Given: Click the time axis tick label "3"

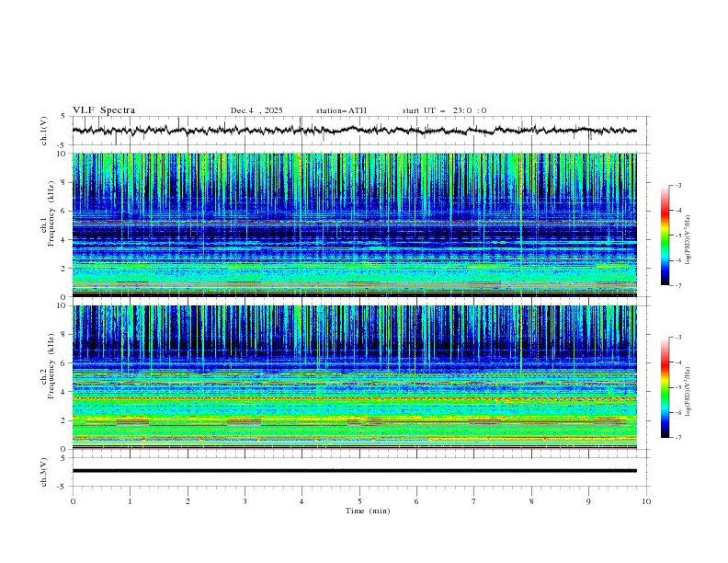Looking at the screenshot, I should click(245, 501).
